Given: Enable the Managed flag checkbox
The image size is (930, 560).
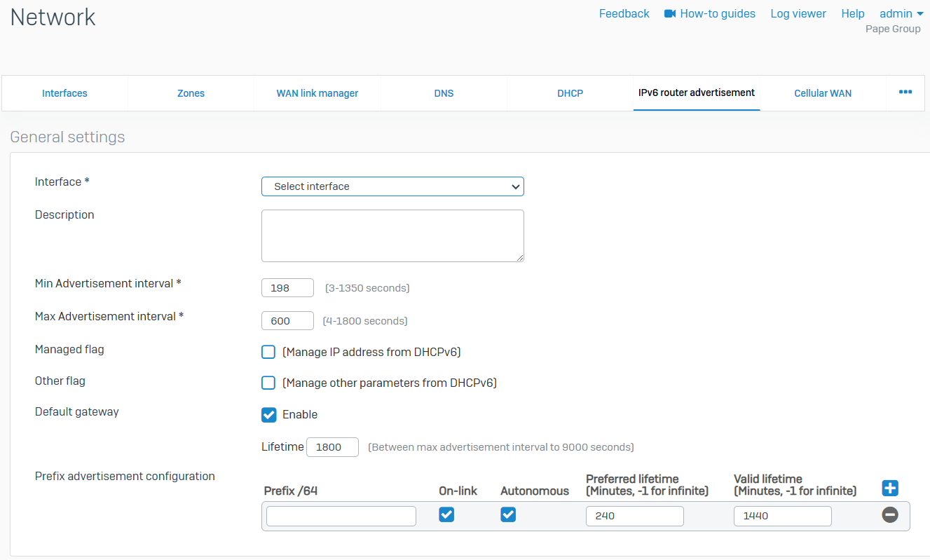Looking at the screenshot, I should (x=268, y=352).
